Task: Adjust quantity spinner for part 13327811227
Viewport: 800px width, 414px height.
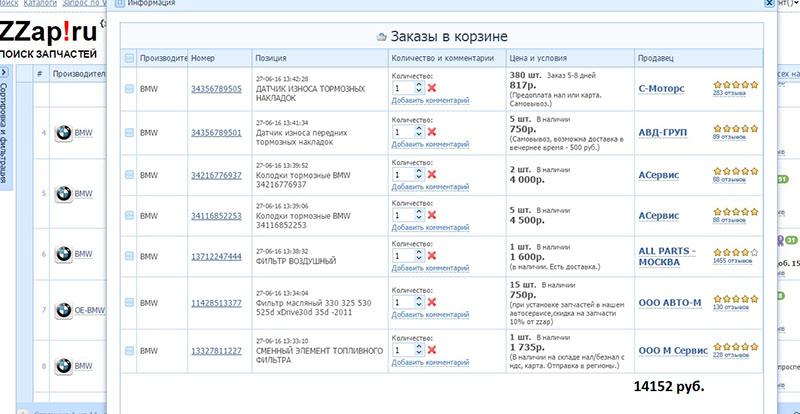Action: coord(419,350)
